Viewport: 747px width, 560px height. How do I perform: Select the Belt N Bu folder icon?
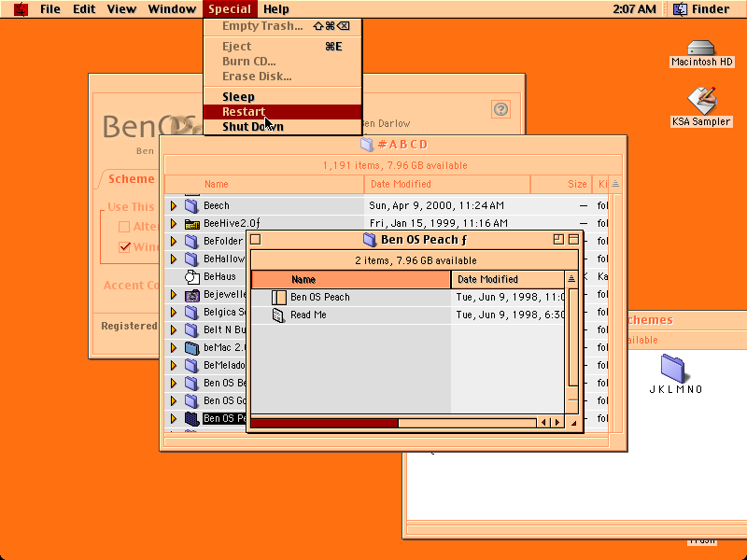coord(191,330)
